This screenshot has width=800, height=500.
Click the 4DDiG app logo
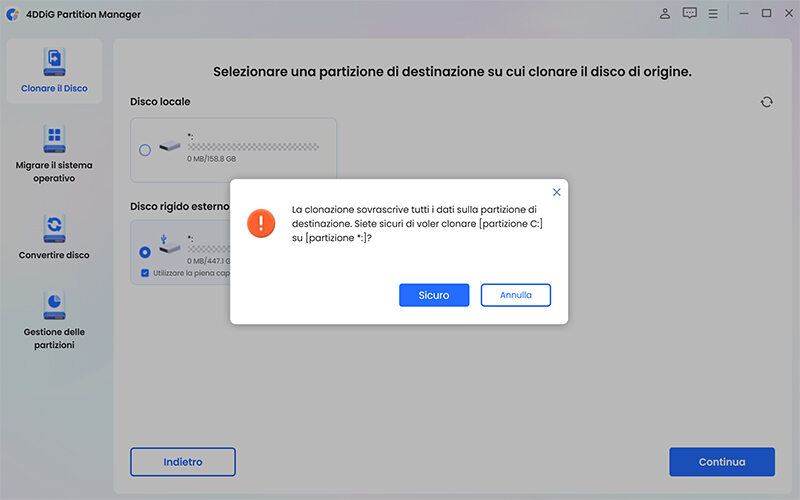coord(13,14)
